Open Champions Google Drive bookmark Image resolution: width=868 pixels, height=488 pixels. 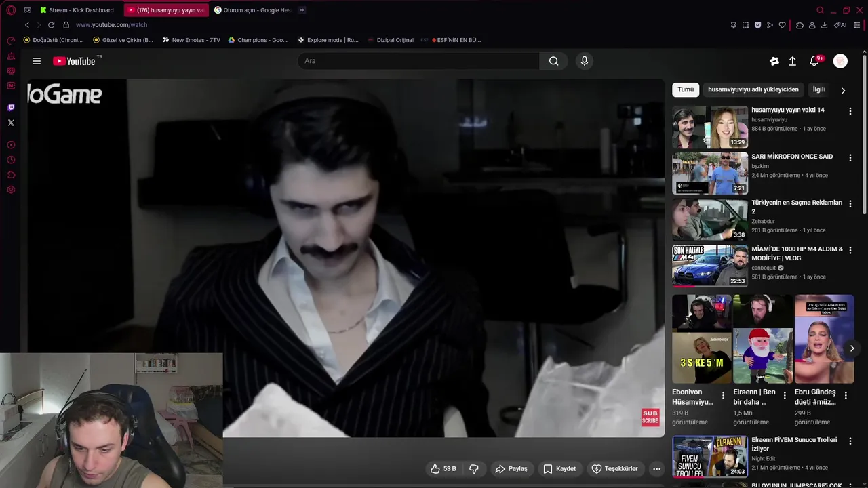point(258,40)
